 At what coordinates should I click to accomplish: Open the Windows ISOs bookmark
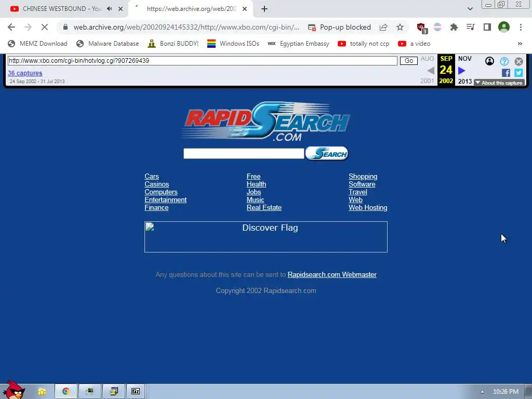pos(233,44)
